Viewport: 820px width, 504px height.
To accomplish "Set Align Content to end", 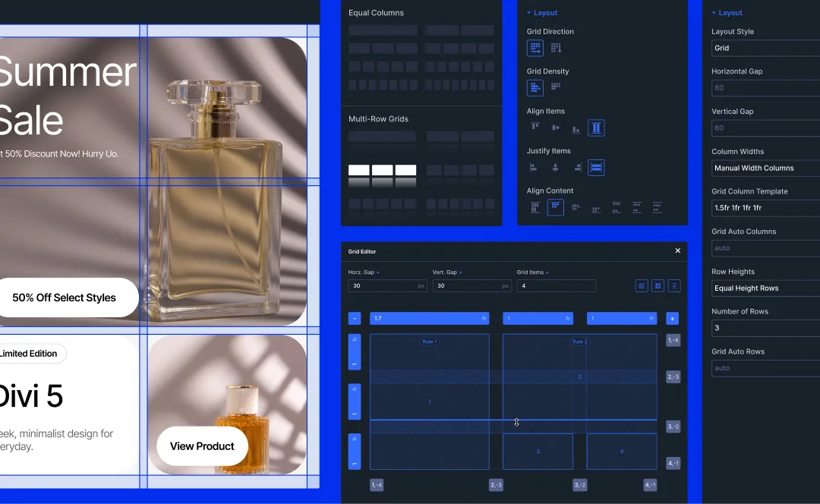I will (x=596, y=209).
